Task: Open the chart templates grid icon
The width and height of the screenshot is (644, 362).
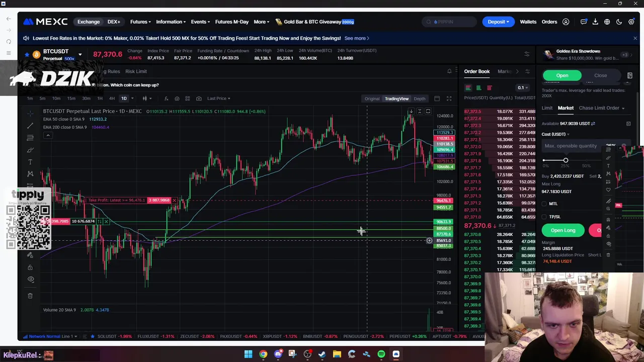Action: [x=188, y=99]
